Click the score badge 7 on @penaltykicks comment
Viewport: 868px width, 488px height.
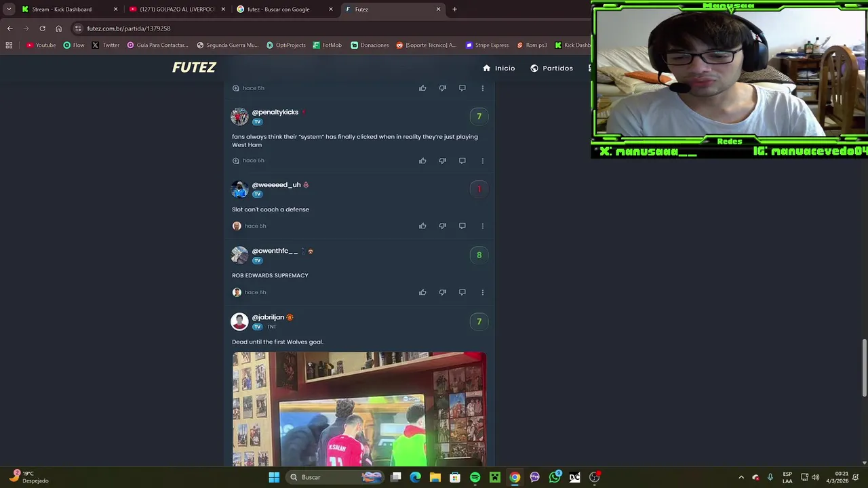(479, 117)
